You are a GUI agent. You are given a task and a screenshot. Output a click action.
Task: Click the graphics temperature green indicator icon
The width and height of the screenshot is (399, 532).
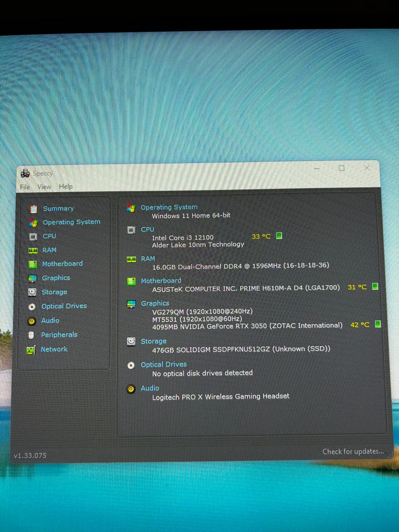(x=378, y=324)
